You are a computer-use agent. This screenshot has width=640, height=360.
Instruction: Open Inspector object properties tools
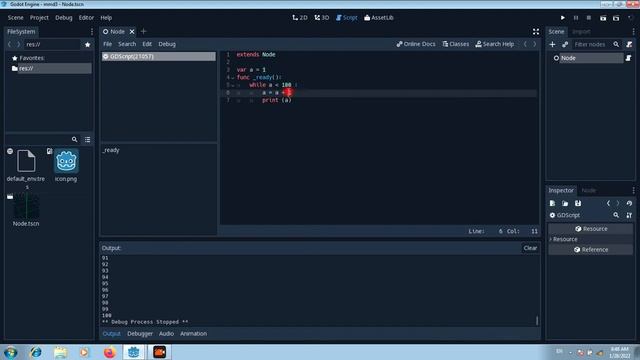point(629,215)
